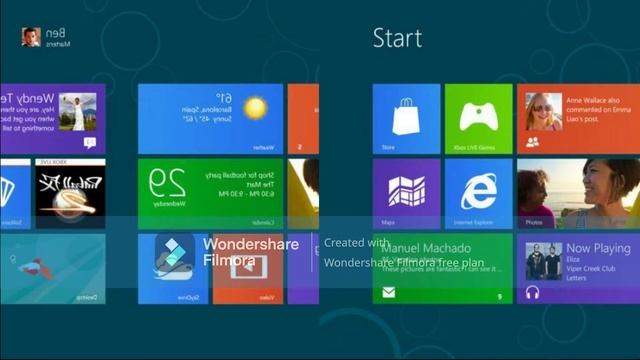Open Mail tile from Manuel Machado
The height and width of the screenshot is (360, 640).
[x=442, y=269]
